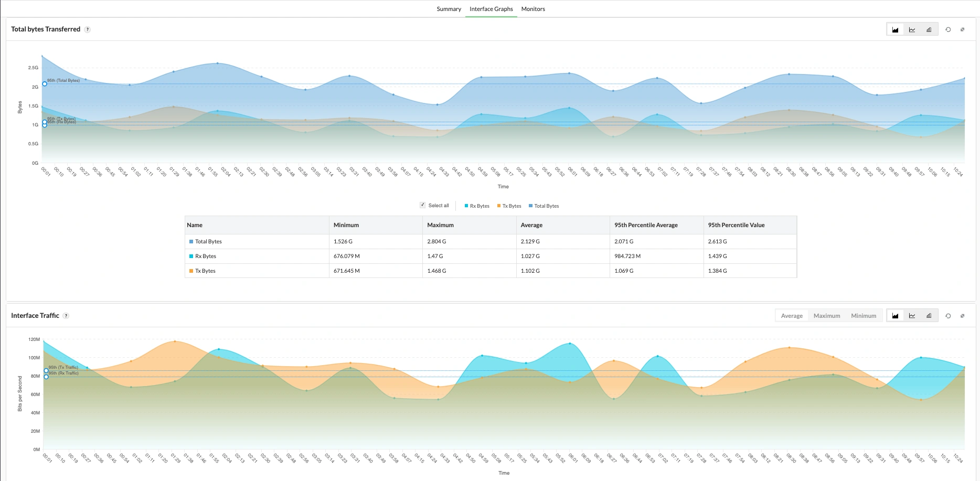Toggle the Tx Bytes series in the legend
This screenshot has width=980, height=481.
pyautogui.click(x=509, y=206)
